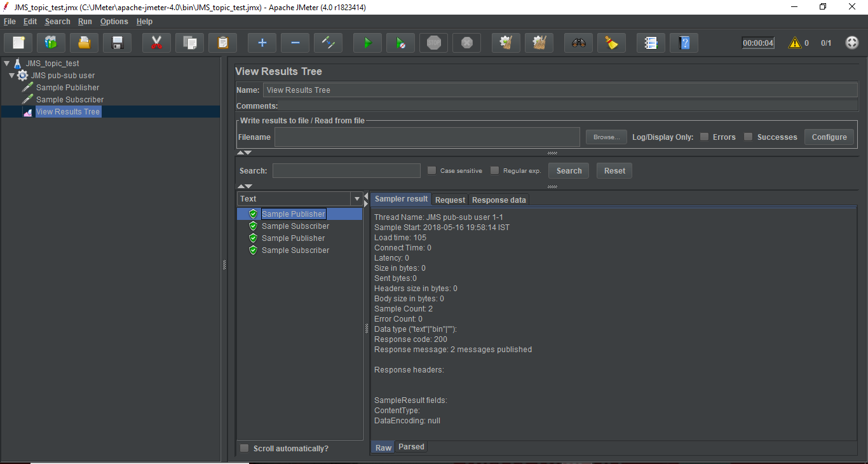Image resolution: width=868 pixels, height=464 pixels.
Task: Collapse the JMS pub-sub user thread group
Action: (x=12, y=76)
